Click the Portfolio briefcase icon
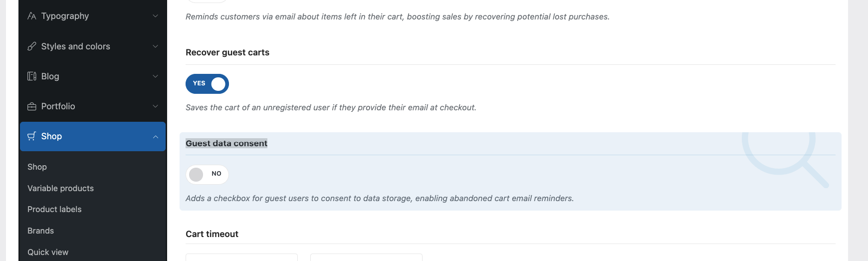The height and width of the screenshot is (261, 868). tap(32, 106)
